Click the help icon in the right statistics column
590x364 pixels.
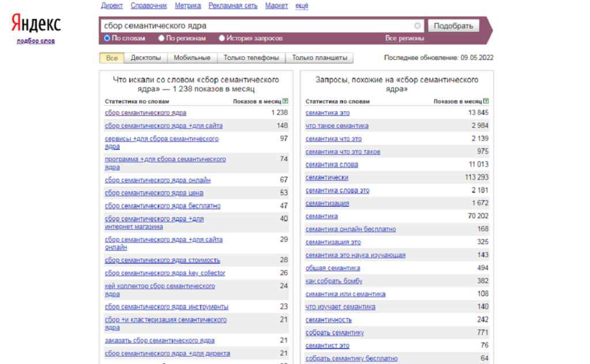click(486, 101)
